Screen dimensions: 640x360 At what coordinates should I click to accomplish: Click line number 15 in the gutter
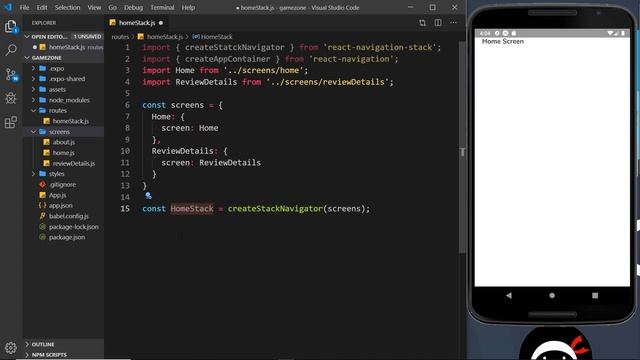click(x=125, y=209)
